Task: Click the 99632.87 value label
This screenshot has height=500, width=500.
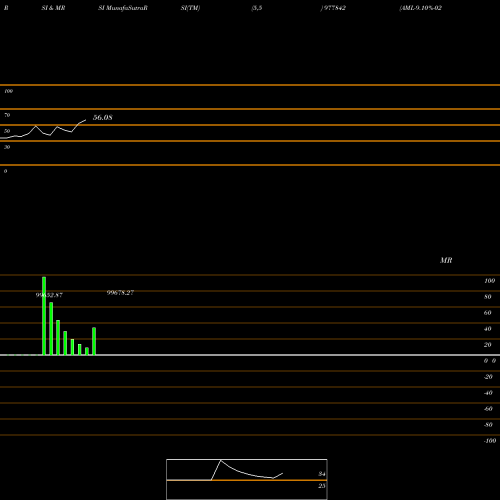Action: click(49, 295)
